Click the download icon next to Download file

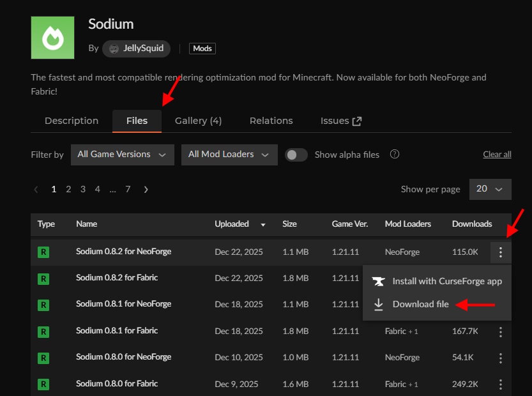[x=378, y=304]
